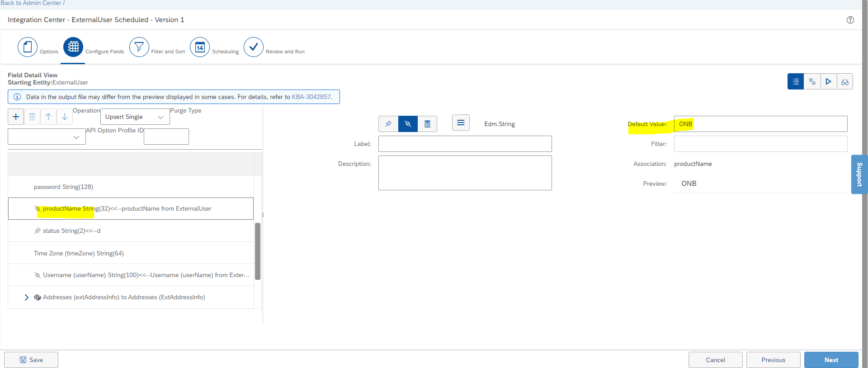The width and height of the screenshot is (868, 368).
Task: Open KBA-3042857 link
Action: coord(311,97)
